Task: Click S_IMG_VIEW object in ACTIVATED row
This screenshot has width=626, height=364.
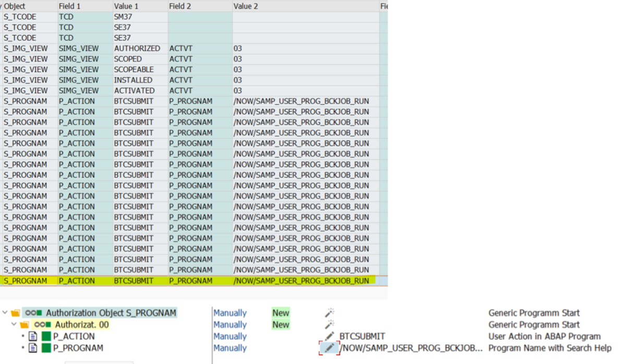Action: tap(30, 90)
